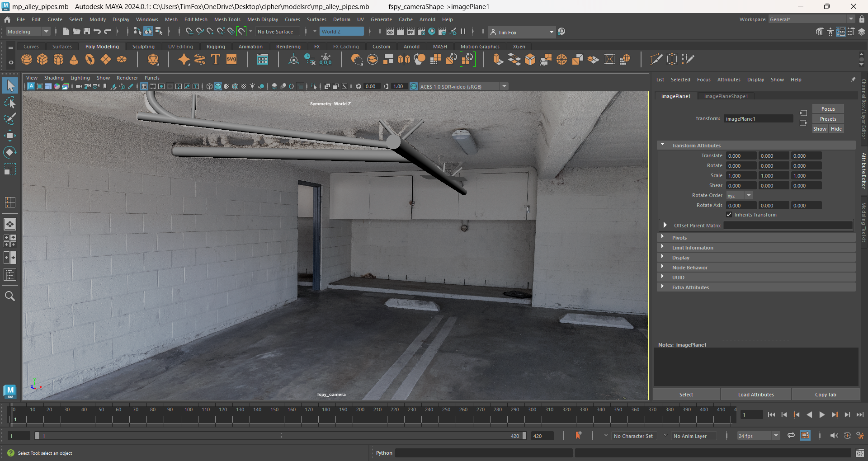Select the Type tool on the shelf
The height and width of the screenshot is (461, 868).
215,59
